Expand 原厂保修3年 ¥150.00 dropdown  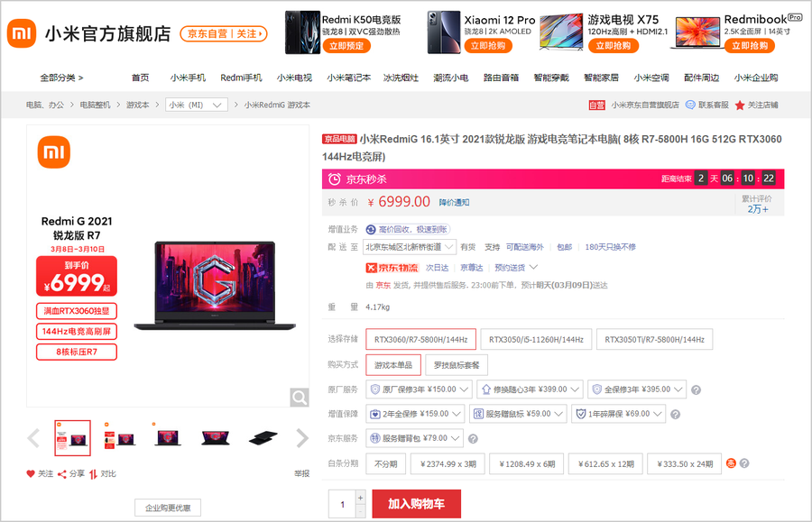coord(419,389)
